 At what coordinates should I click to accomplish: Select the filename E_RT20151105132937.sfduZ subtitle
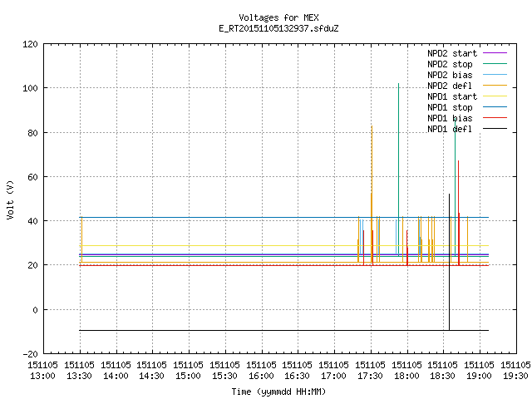278,28
